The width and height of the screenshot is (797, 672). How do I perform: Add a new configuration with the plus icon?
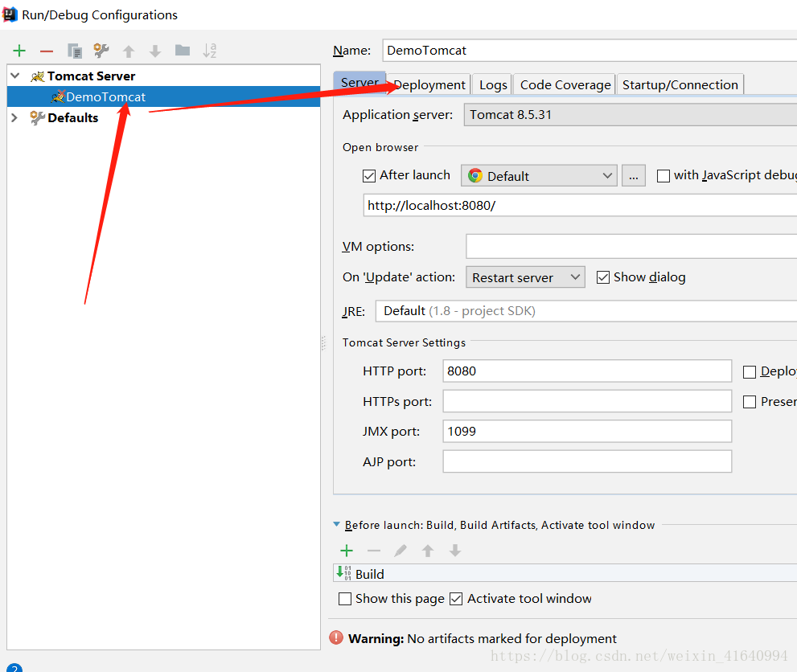click(19, 51)
